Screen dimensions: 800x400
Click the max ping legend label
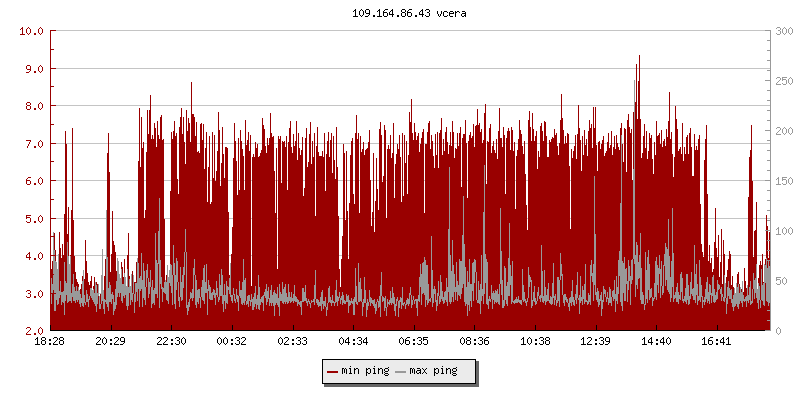(434, 371)
